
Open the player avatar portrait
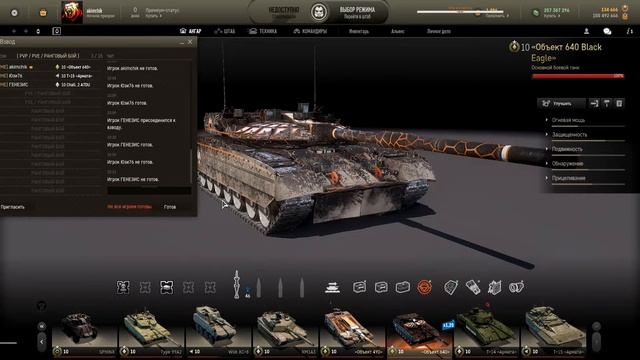click(72, 12)
